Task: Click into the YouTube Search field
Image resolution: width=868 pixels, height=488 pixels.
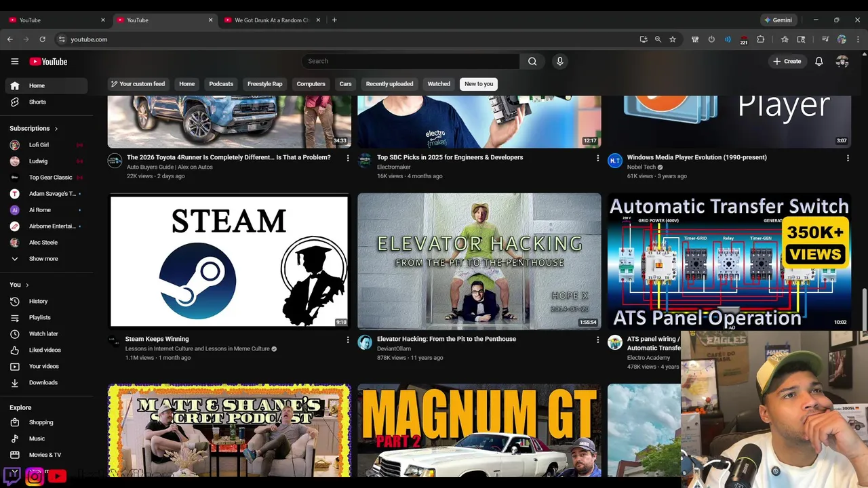Action: (x=410, y=62)
